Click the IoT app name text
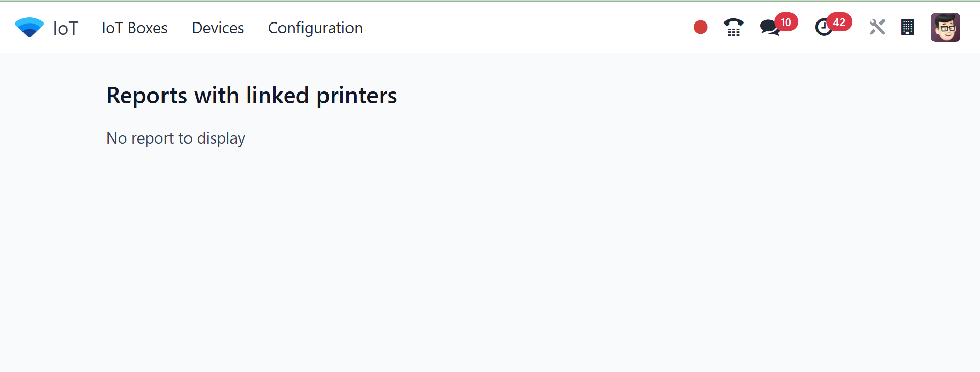The width and height of the screenshot is (980, 372). coord(65,28)
